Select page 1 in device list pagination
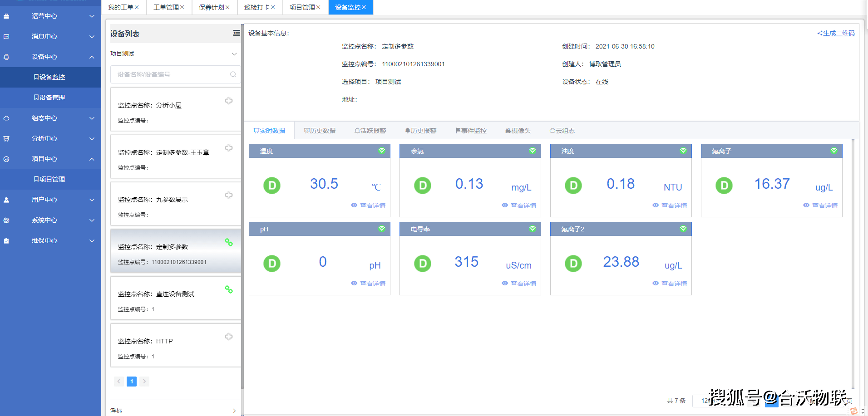This screenshot has width=868, height=416. [132, 382]
